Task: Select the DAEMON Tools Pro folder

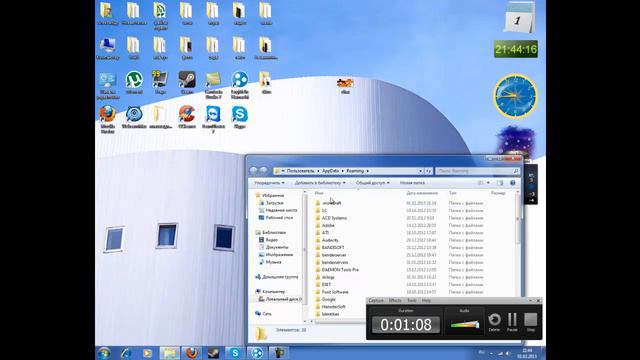Action: tap(340, 270)
